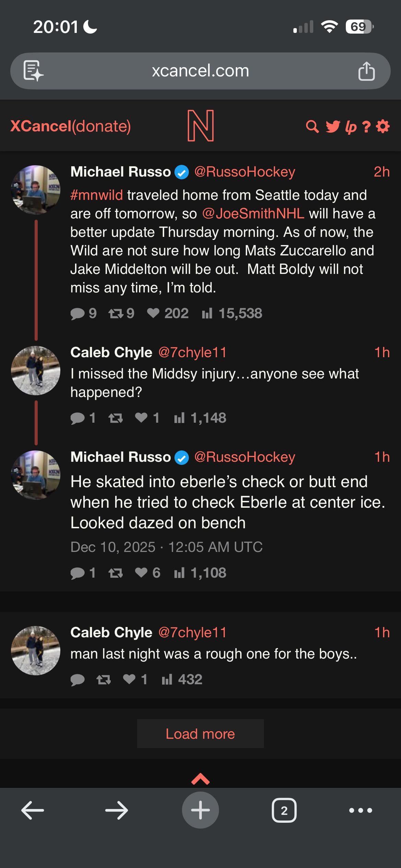Tap the Load more button
This screenshot has width=401, height=868.
pyautogui.click(x=200, y=734)
